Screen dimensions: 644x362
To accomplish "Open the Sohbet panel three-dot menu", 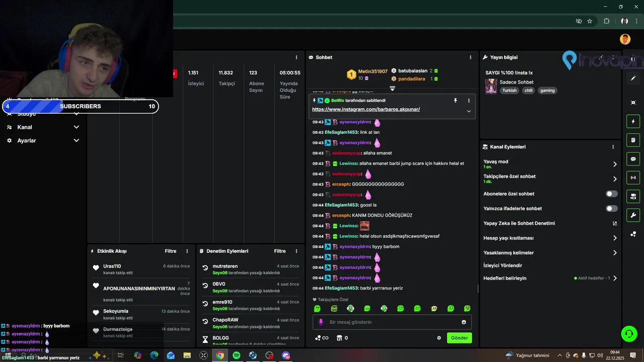I will [x=470, y=57].
